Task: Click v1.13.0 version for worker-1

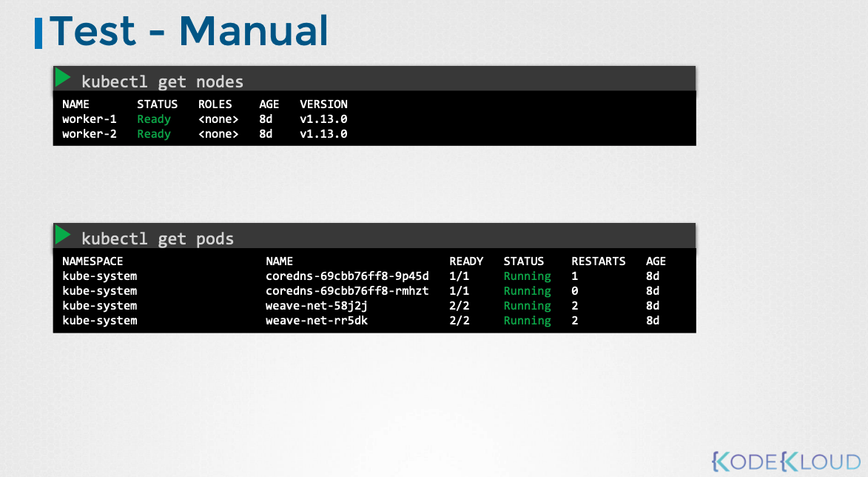Action: tap(324, 119)
